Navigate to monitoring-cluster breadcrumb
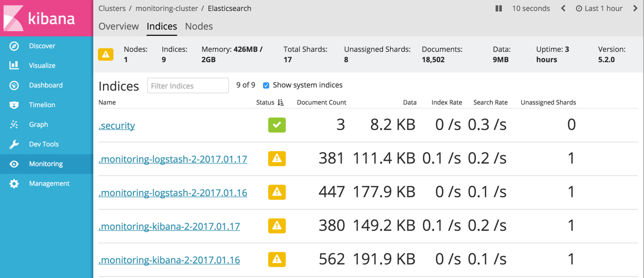The height and width of the screenshot is (278, 644). click(x=167, y=8)
